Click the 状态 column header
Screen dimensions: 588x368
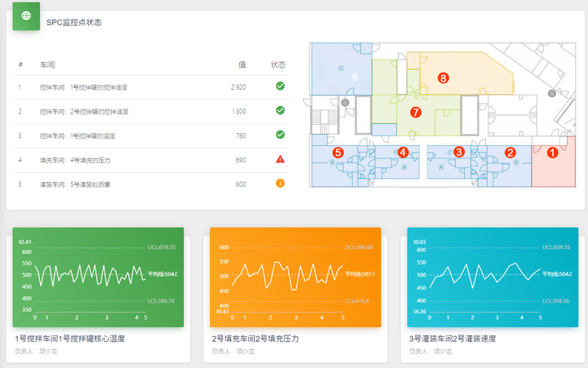(278, 64)
